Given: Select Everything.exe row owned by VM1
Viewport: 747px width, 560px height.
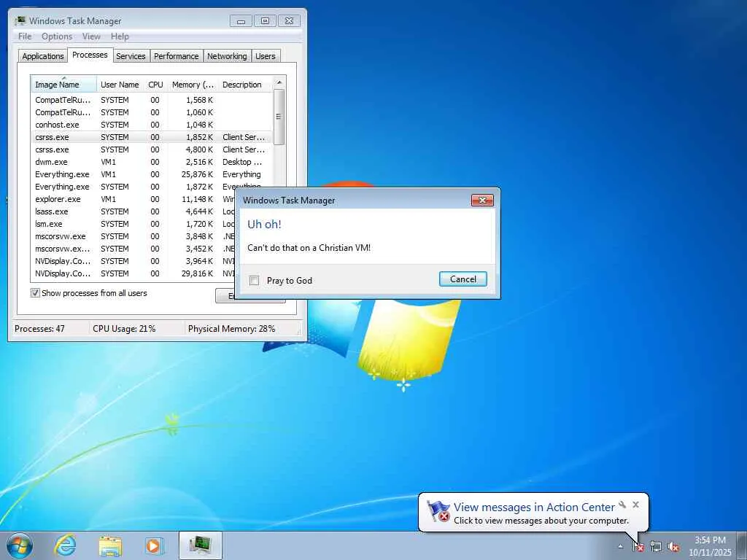Looking at the screenshot, I should point(152,174).
